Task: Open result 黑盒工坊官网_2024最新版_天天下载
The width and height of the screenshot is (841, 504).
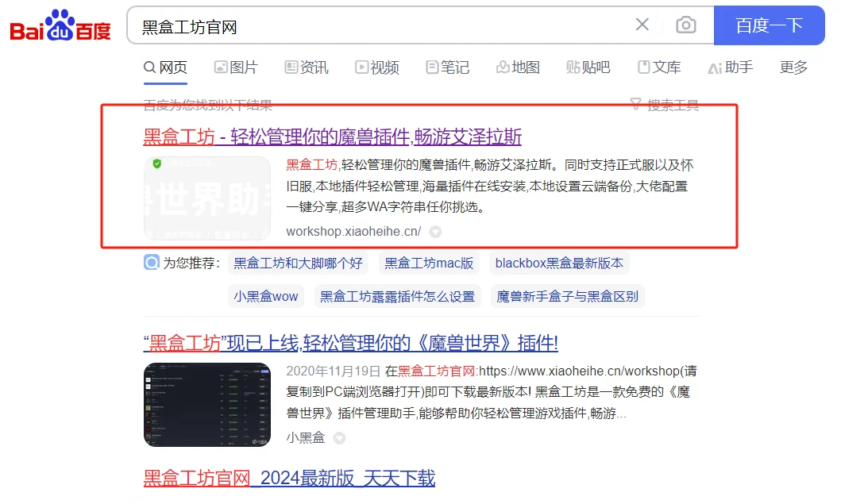Action: coord(289,479)
